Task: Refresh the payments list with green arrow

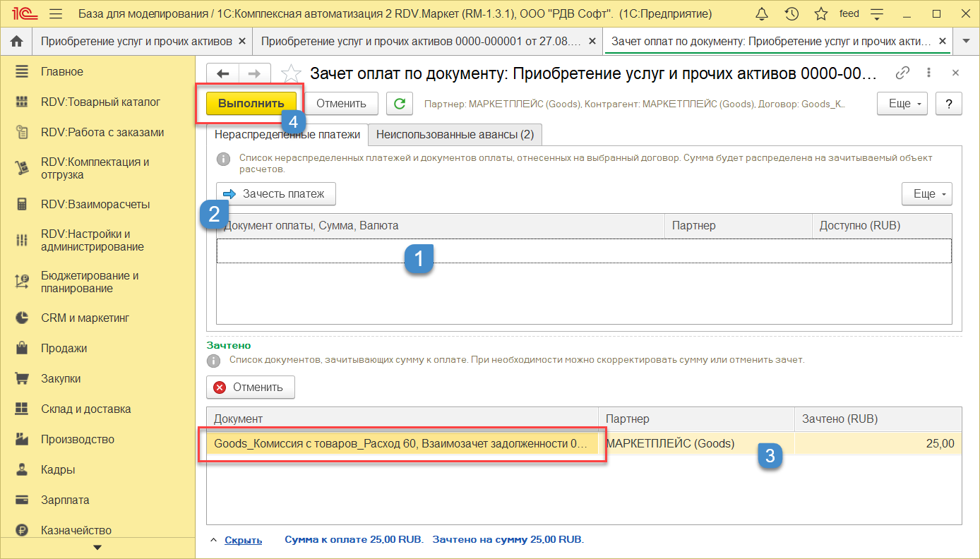Action: click(x=400, y=104)
